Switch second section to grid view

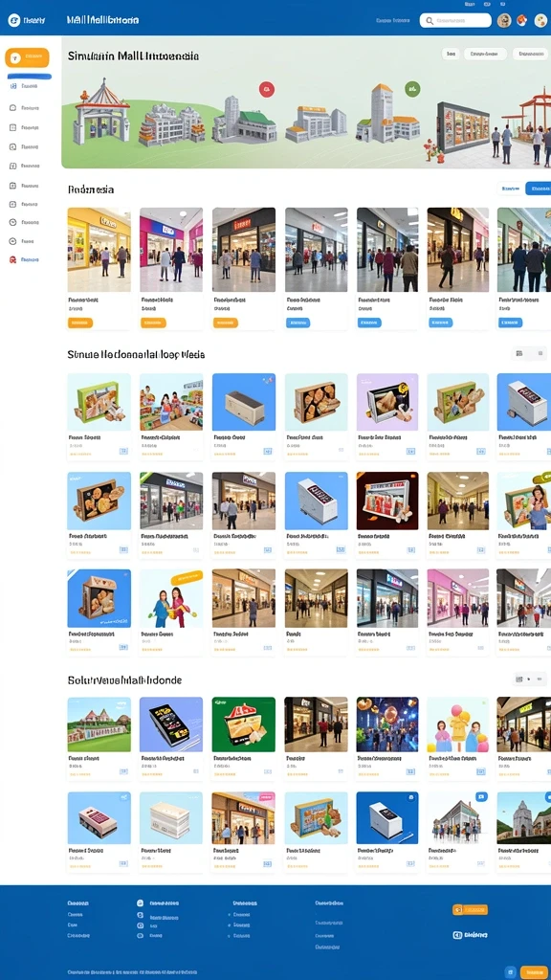(x=519, y=354)
